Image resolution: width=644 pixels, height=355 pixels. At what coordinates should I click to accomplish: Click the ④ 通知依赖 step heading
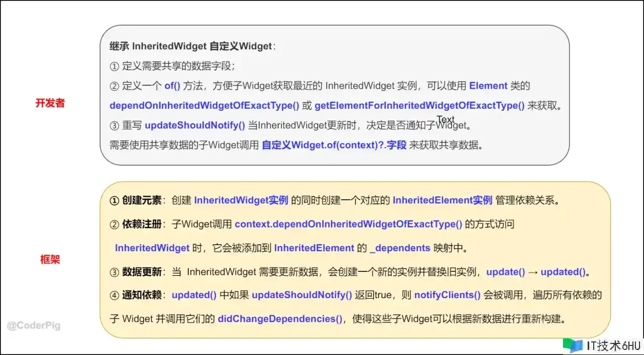coord(136,295)
